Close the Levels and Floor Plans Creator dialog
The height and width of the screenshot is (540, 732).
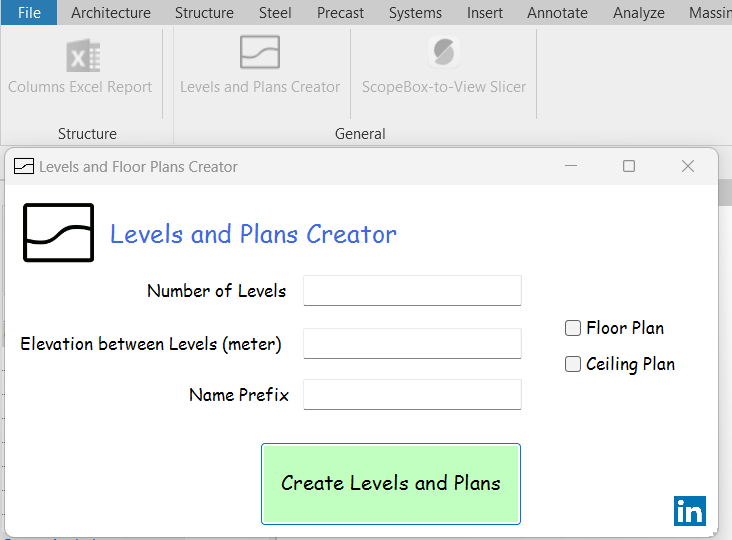(x=688, y=166)
